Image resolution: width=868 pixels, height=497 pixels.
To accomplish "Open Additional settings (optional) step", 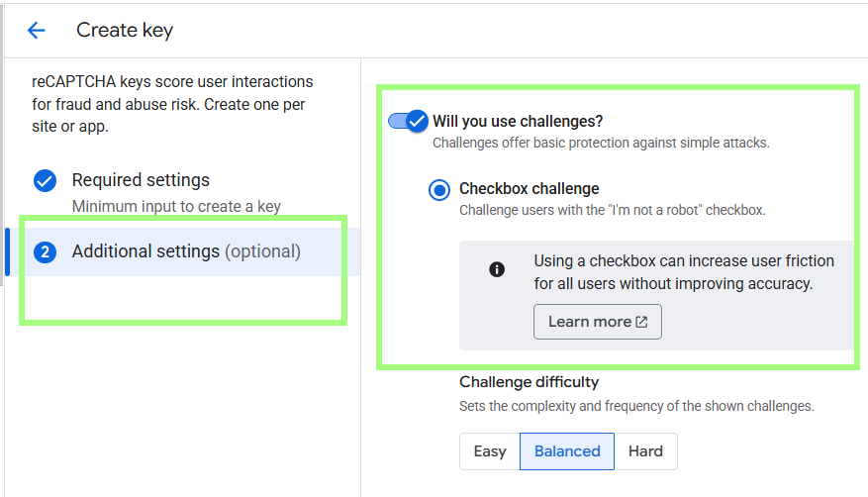I will coord(186,251).
